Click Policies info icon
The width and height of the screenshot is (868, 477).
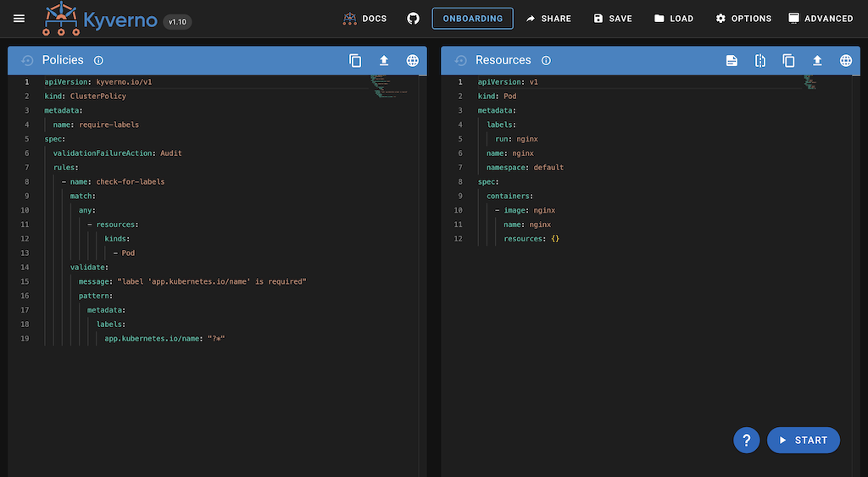click(98, 60)
